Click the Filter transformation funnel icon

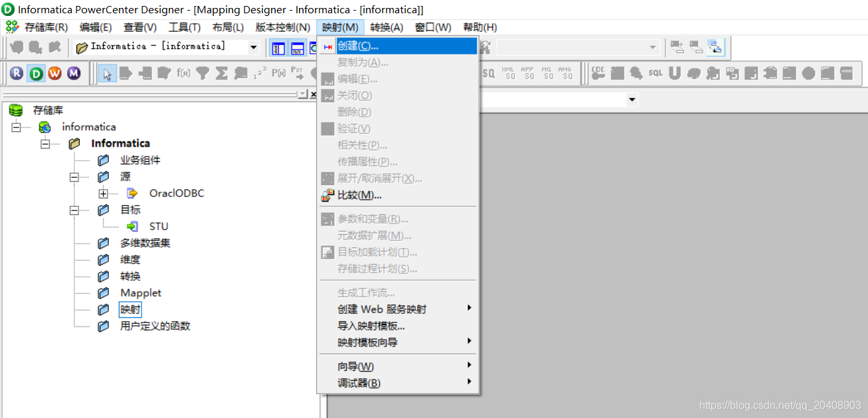[x=203, y=73]
